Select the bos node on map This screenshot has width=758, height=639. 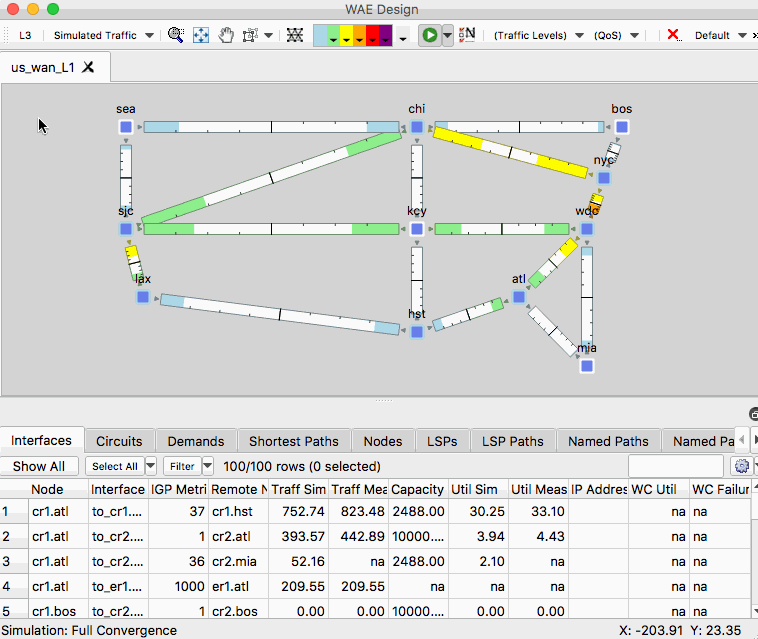(x=622, y=127)
